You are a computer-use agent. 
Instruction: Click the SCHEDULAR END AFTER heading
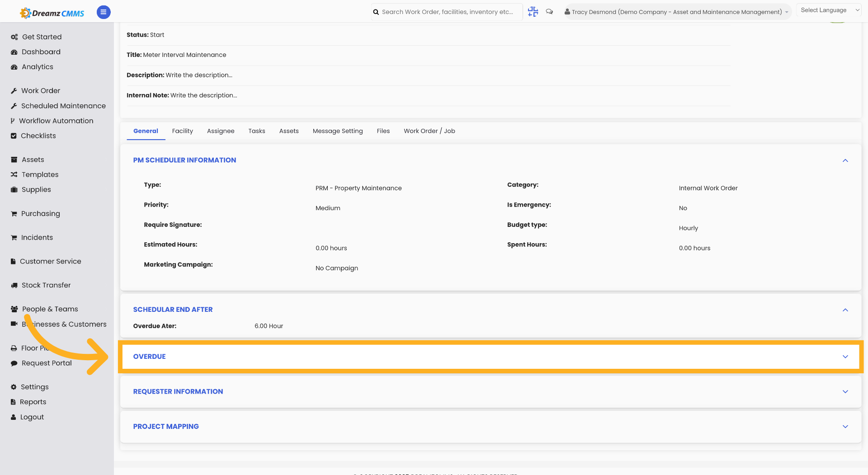(x=173, y=310)
